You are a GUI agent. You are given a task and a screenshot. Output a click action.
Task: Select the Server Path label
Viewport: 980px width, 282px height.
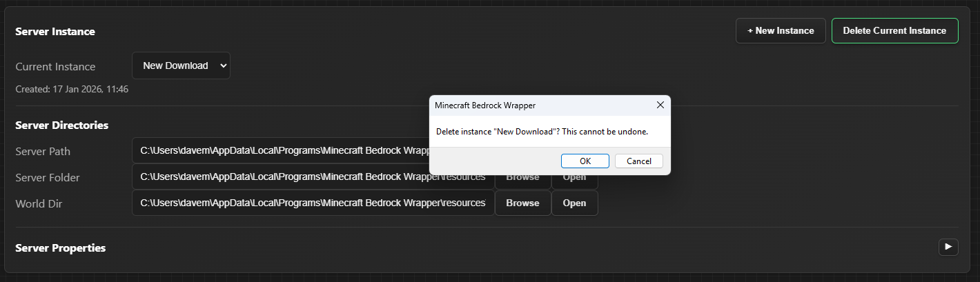(x=43, y=151)
